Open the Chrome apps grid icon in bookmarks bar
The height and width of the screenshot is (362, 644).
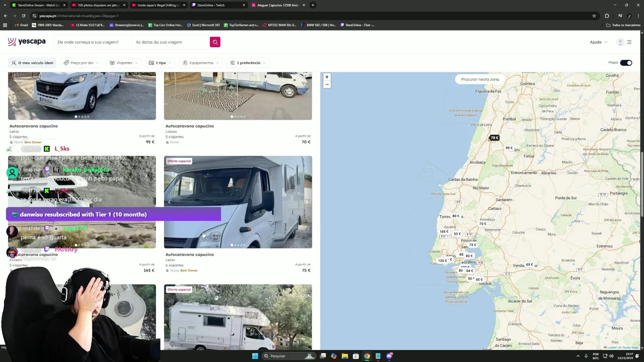pyautogui.click(x=5, y=25)
